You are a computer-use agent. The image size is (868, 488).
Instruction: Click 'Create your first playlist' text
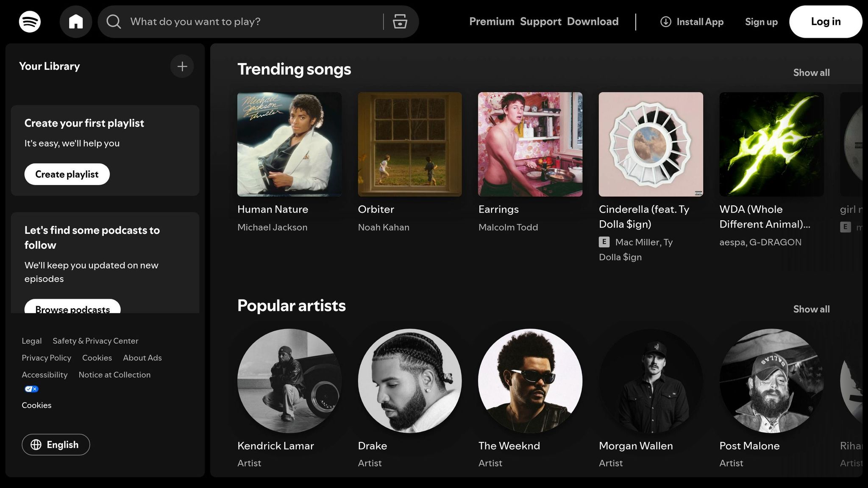coord(84,123)
